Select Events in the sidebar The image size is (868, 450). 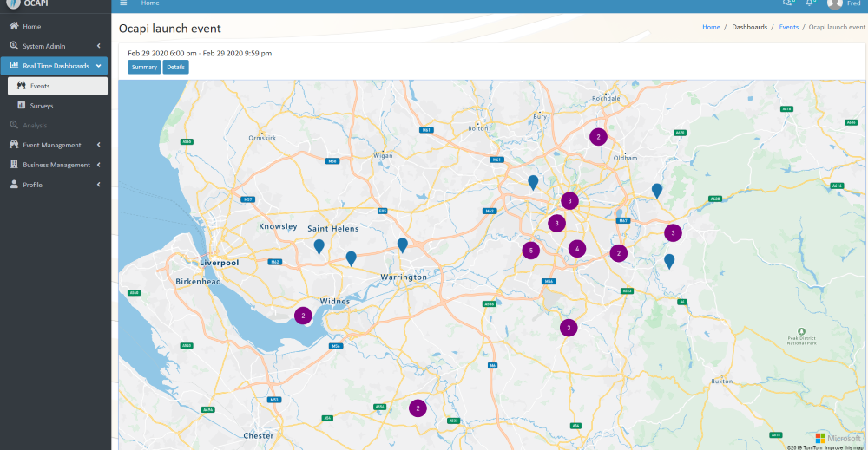tap(57, 86)
